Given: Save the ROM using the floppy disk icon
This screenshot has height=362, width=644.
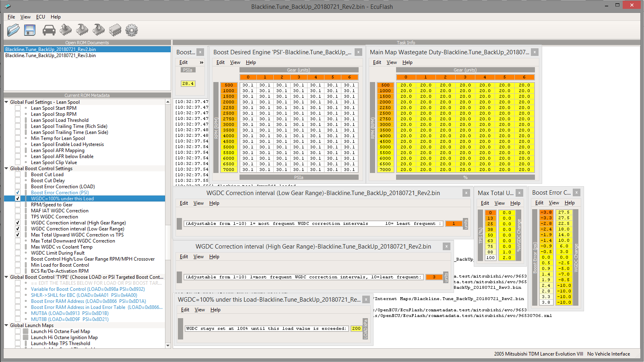Looking at the screenshot, I should pyautogui.click(x=30, y=30).
